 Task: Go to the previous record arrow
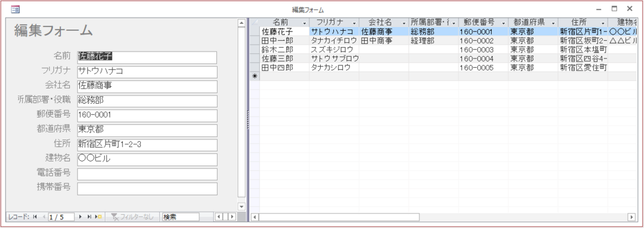[43, 217]
